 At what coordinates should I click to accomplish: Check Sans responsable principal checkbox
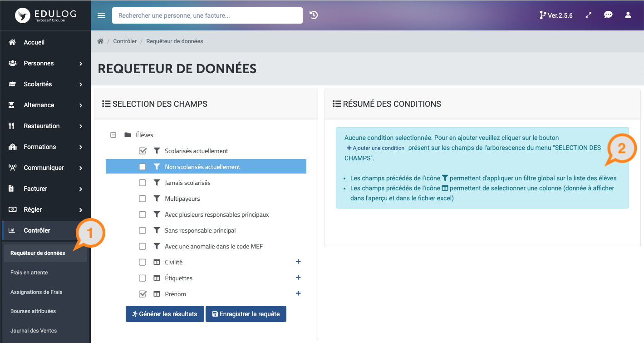pyautogui.click(x=143, y=230)
